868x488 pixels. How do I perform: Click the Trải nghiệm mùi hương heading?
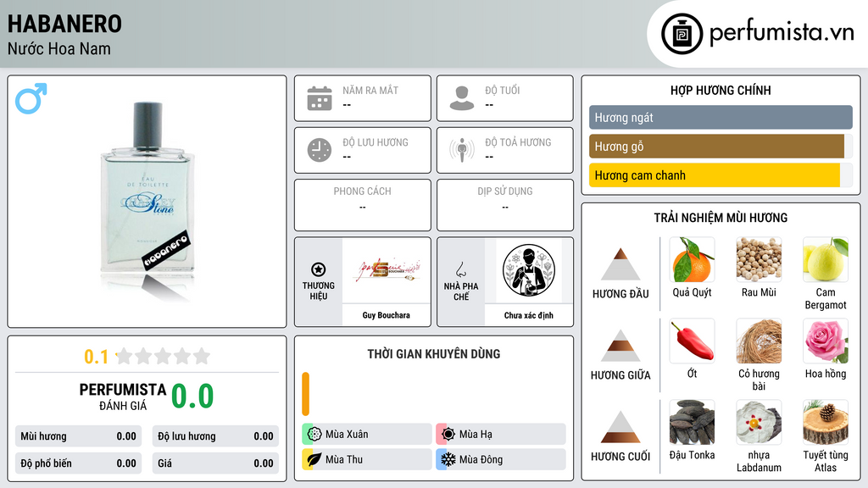click(721, 218)
